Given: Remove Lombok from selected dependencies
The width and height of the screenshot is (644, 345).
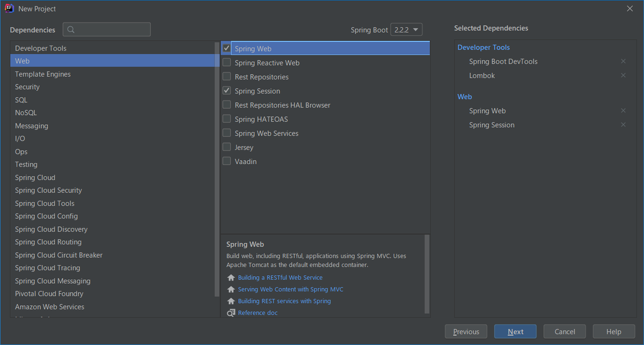Looking at the screenshot, I should pyautogui.click(x=623, y=75).
